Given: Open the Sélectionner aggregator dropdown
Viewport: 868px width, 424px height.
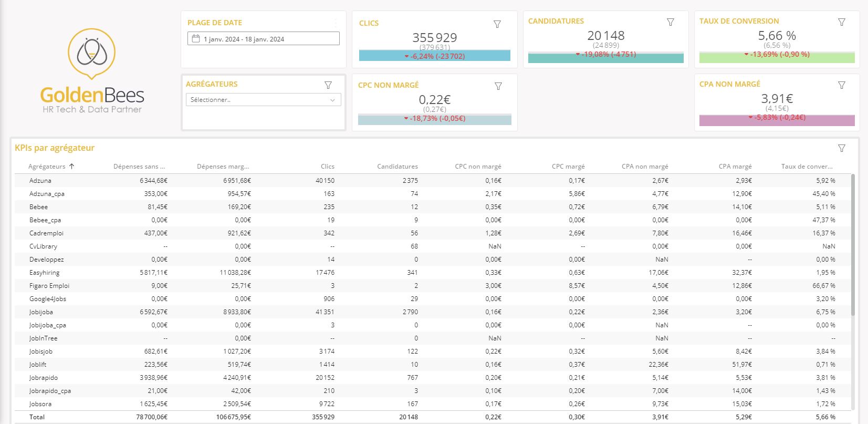Looking at the screenshot, I should (264, 100).
